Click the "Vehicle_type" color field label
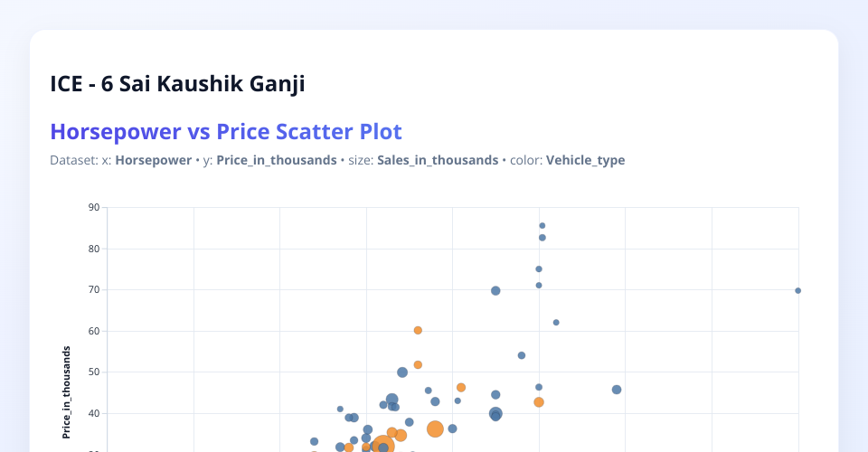Image resolution: width=868 pixels, height=452 pixels. (x=585, y=160)
